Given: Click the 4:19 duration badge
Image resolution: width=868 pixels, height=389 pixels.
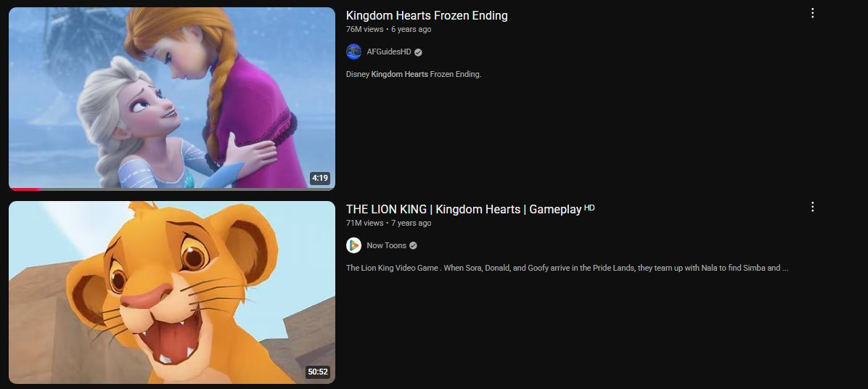Looking at the screenshot, I should point(320,179).
